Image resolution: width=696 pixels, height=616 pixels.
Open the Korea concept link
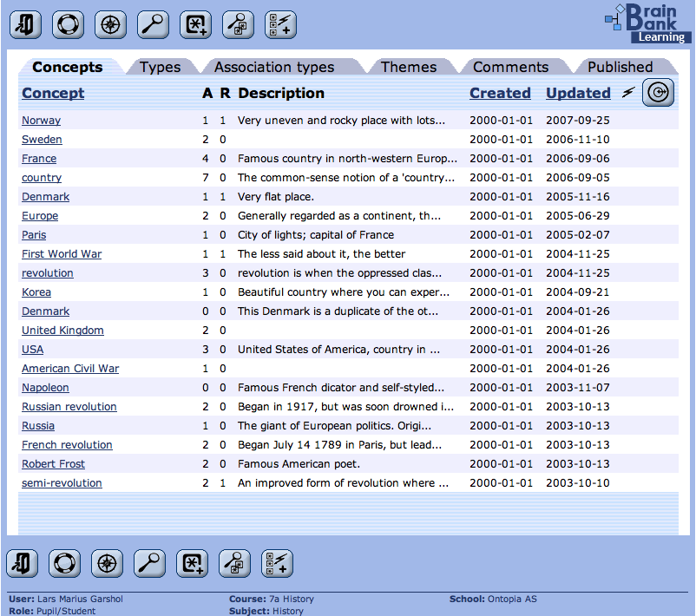point(36,292)
